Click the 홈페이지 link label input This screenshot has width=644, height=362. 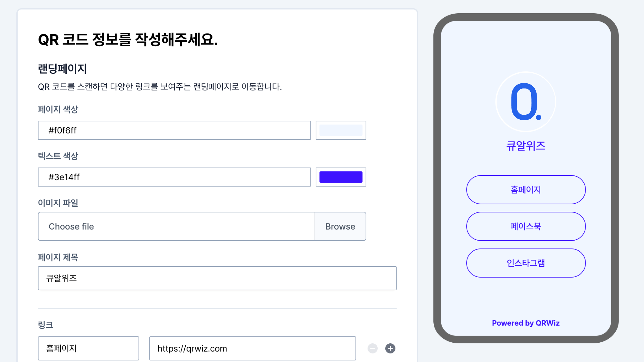88,349
